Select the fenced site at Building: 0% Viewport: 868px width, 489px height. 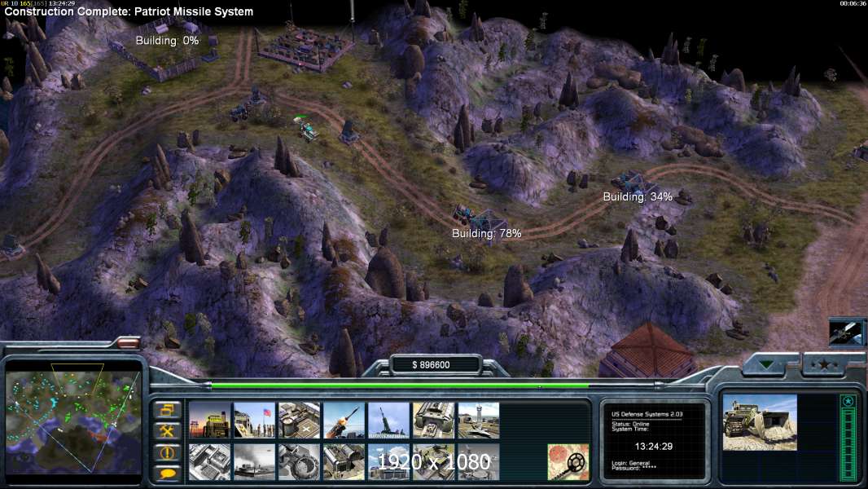click(167, 50)
